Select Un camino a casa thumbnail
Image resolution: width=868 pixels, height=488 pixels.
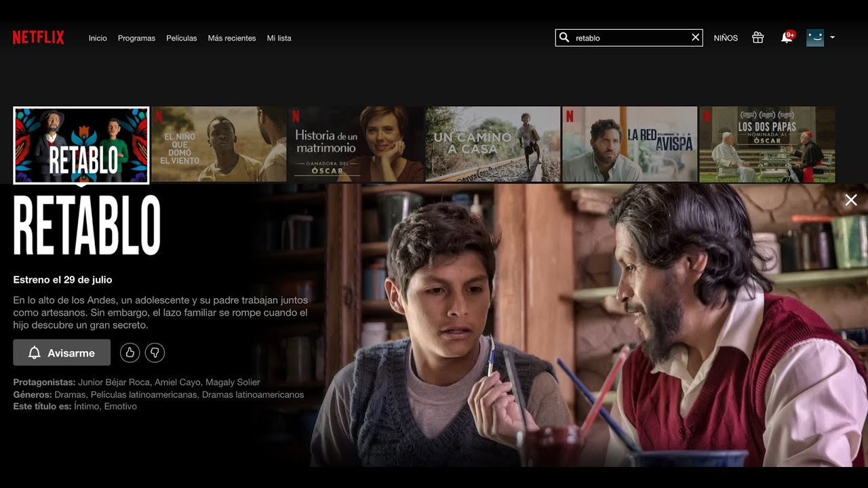(x=493, y=144)
